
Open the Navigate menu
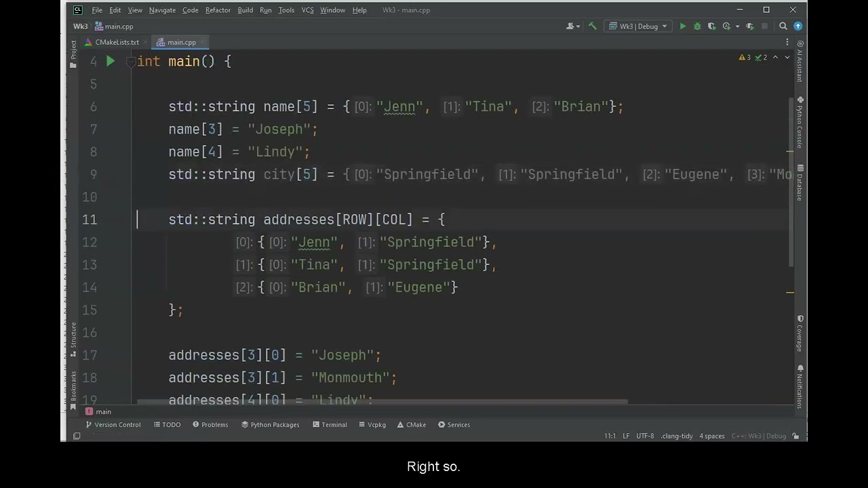pos(162,10)
